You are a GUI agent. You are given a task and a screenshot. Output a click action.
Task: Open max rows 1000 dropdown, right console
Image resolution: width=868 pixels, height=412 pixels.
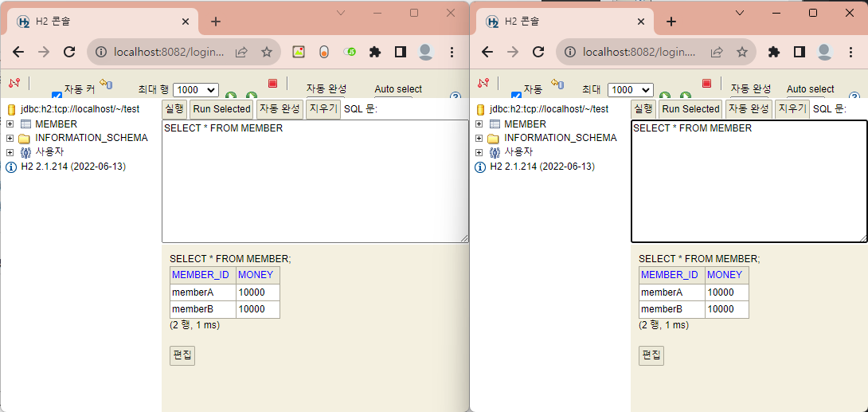click(631, 90)
